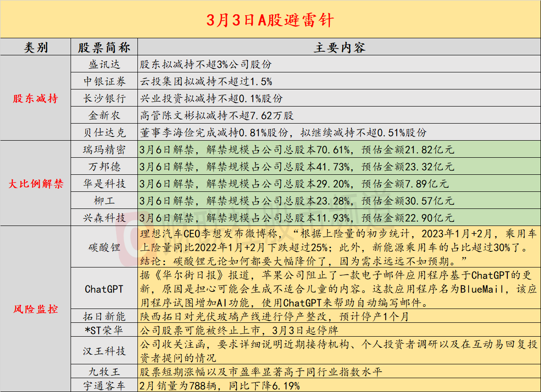Viewport: 541px width, 392px height.
Task: Click the paragraph starting "据《华尔街日报》报道"
Action: pyautogui.click(x=339, y=289)
